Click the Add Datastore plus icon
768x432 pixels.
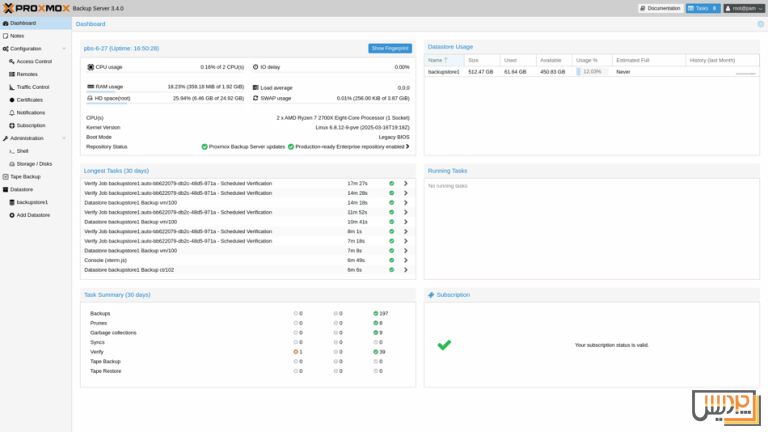tap(12, 215)
